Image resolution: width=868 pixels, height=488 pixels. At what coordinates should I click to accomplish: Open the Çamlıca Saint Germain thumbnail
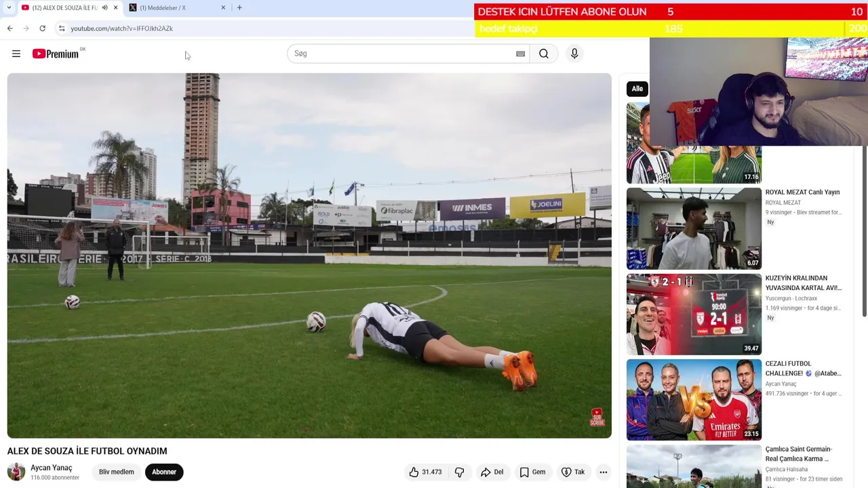694,466
